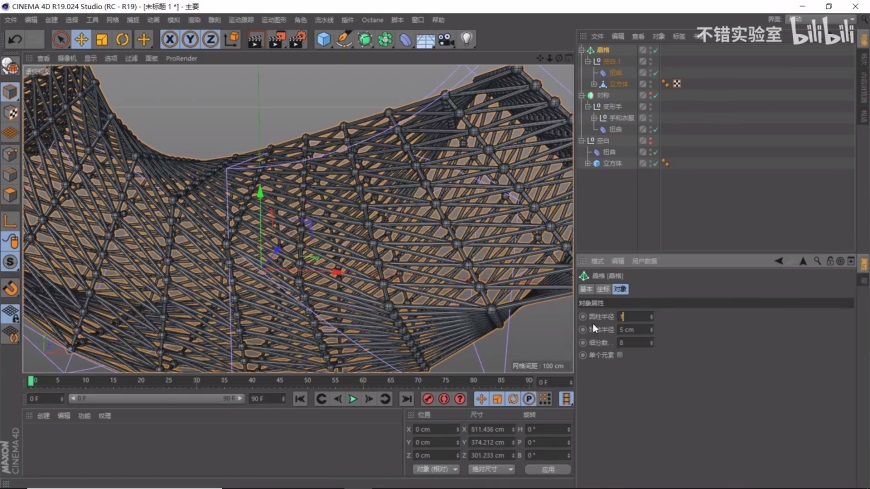Image resolution: width=870 pixels, height=489 pixels.
Task: Click the Record Active Objects red keyframe button
Action: click(428, 399)
